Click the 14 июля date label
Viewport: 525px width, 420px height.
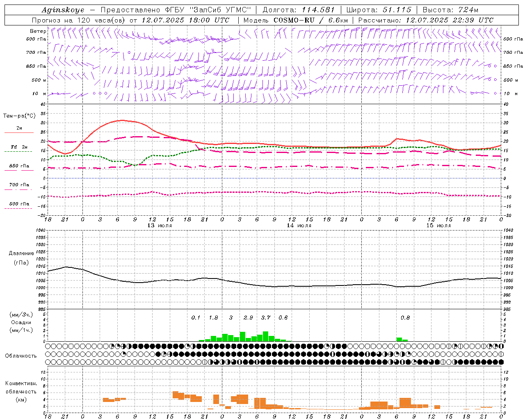pyautogui.click(x=299, y=226)
